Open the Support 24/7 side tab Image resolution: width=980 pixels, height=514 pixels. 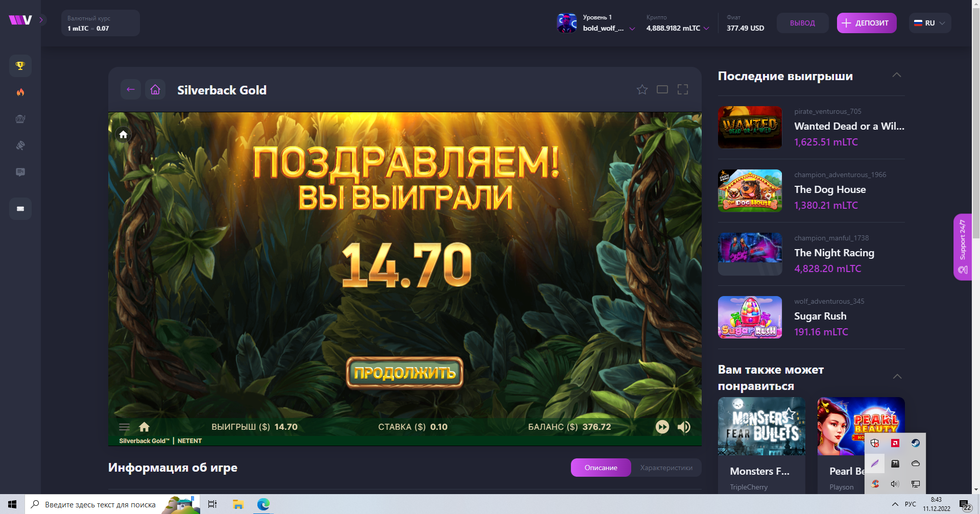[963, 247]
